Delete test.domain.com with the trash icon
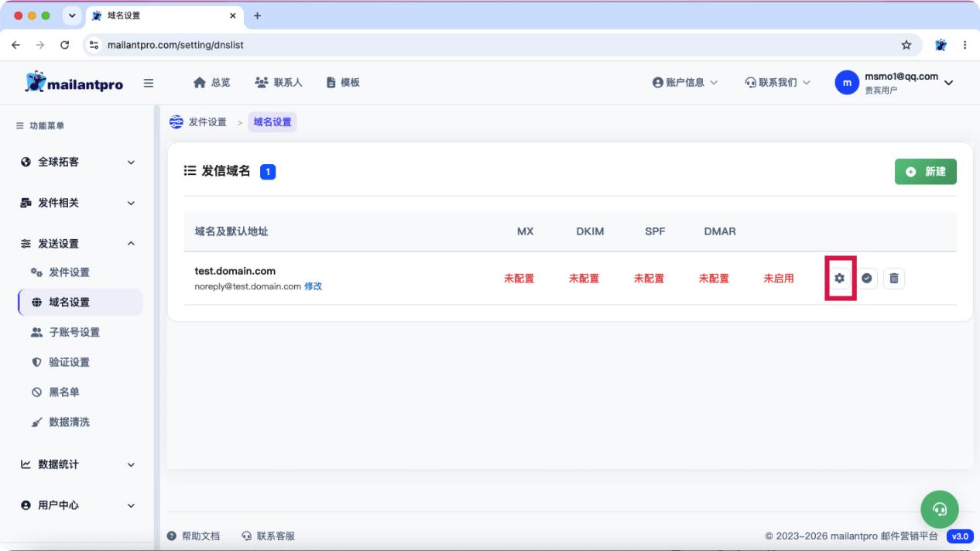 [x=894, y=279]
